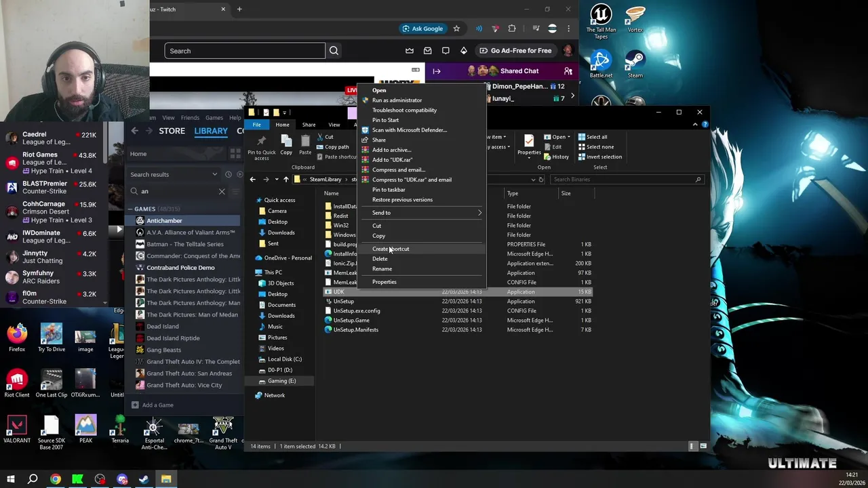Image resolution: width=868 pixels, height=488 pixels.
Task: Open the Recent locations dropdown arrow
Action: [276, 180]
